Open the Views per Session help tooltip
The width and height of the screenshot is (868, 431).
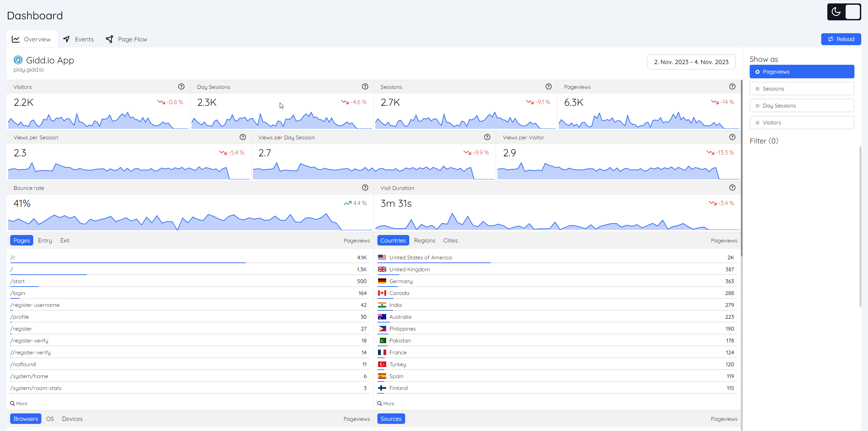click(242, 137)
